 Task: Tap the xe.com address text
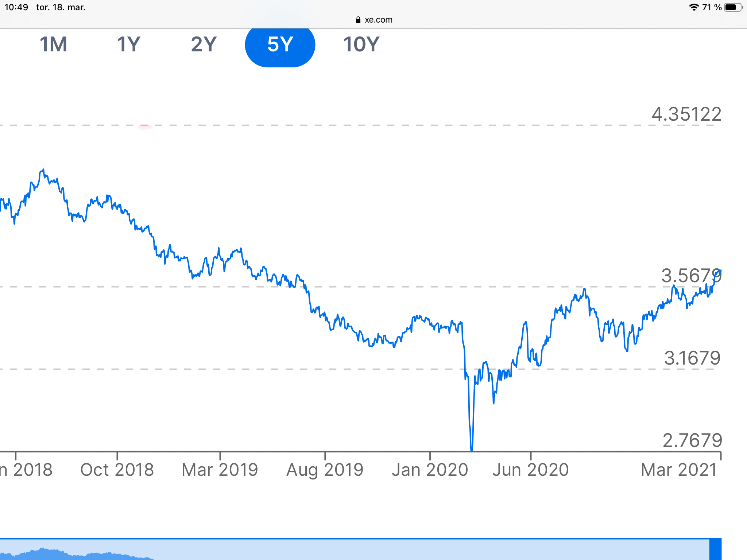[378, 20]
